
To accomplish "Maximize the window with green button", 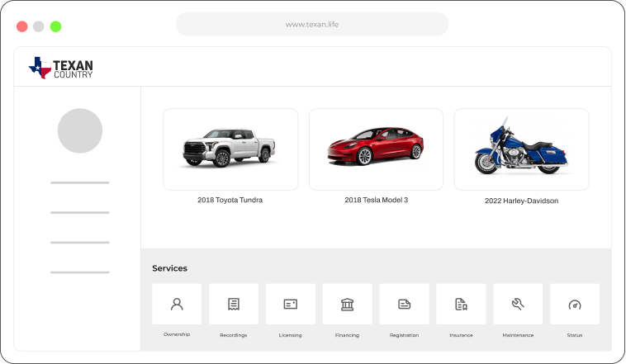I will point(55,26).
